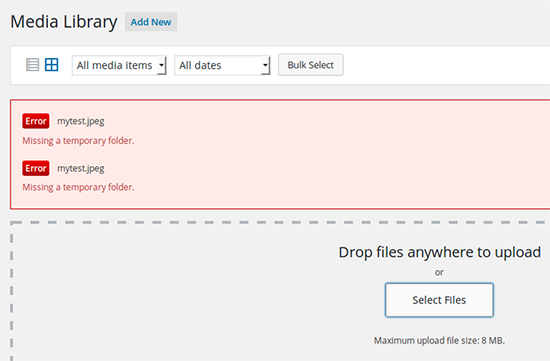Click first 'Missing a temporary folder.' message
Viewport: 550px width, 361px height.
(x=78, y=141)
